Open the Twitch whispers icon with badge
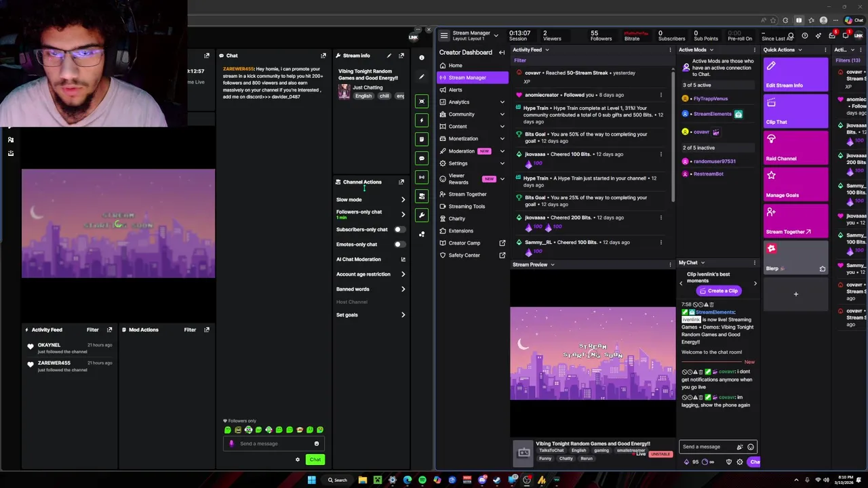 [x=846, y=35]
